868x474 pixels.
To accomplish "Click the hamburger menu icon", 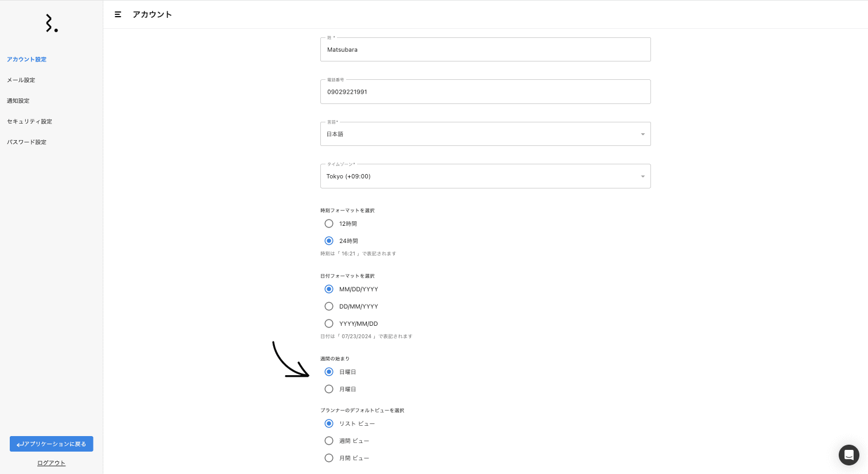I will (x=118, y=14).
